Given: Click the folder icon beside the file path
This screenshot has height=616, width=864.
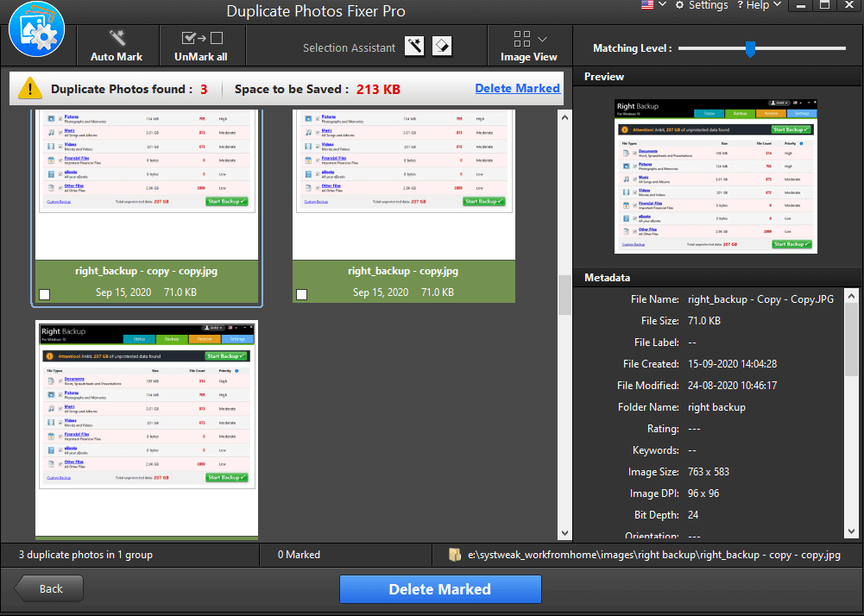Looking at the screenshot, I should 455,555.
